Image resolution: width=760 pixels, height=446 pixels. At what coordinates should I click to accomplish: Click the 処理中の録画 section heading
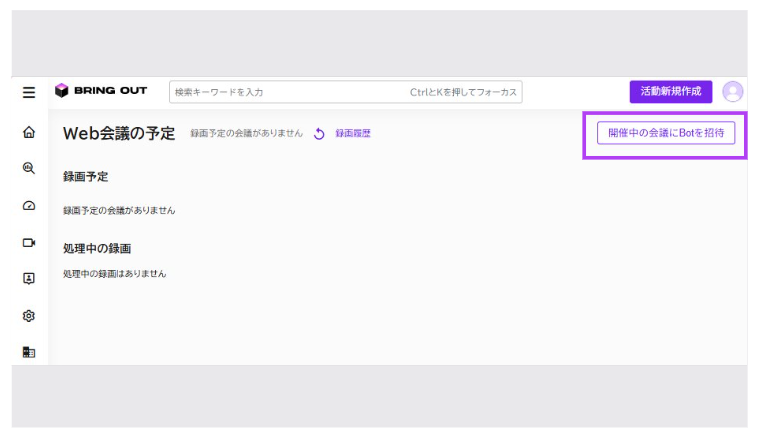(x=97, y=249)
